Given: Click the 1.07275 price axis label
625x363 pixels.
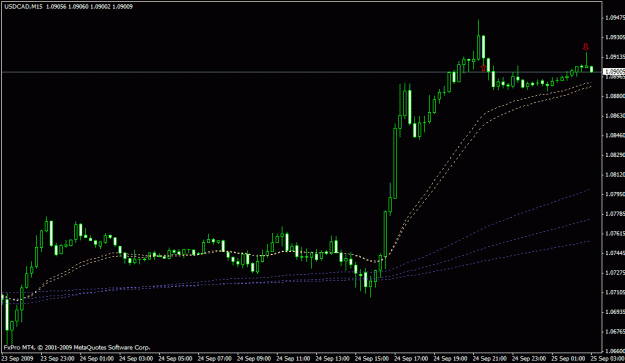Looking at the screenshot, I should pos(615,273).
